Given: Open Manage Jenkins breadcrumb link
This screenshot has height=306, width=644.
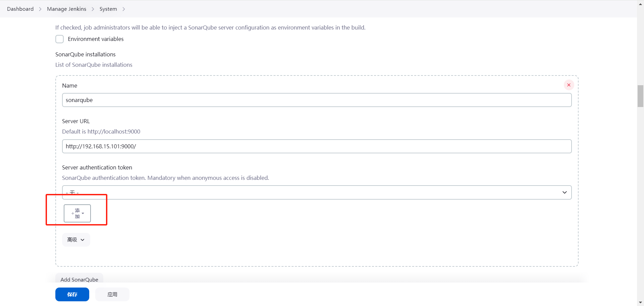Looking at the screenshot, I should click(67, 9).
